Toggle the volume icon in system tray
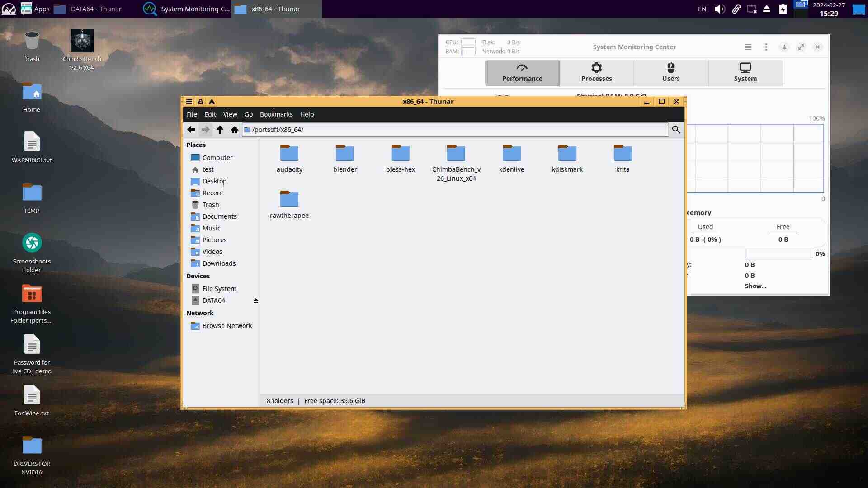868x488 pixels. 719,9
